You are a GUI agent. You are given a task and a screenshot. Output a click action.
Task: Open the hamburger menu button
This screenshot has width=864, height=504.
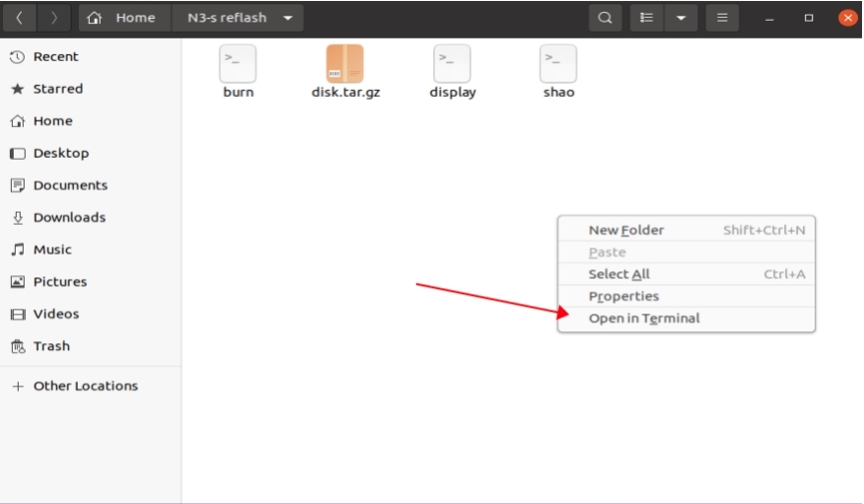coord(722,18)
